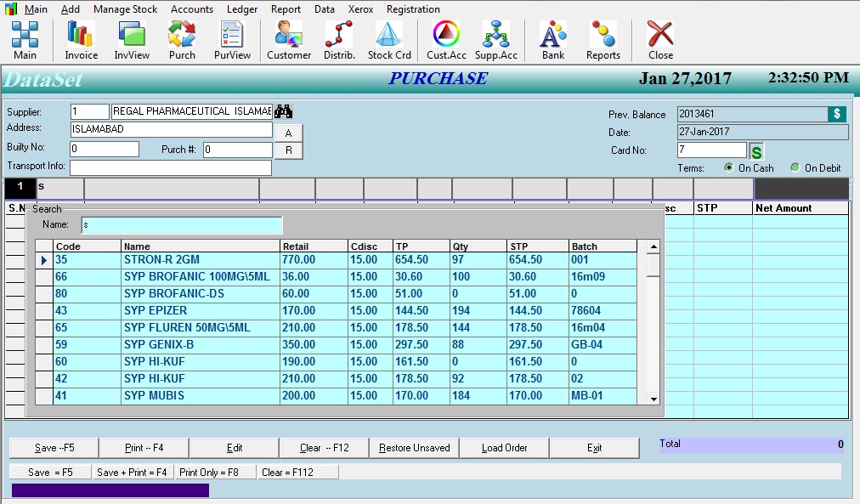Open the Report menu
This screenshot has width=860, height=504.
(x=286, y=9)
